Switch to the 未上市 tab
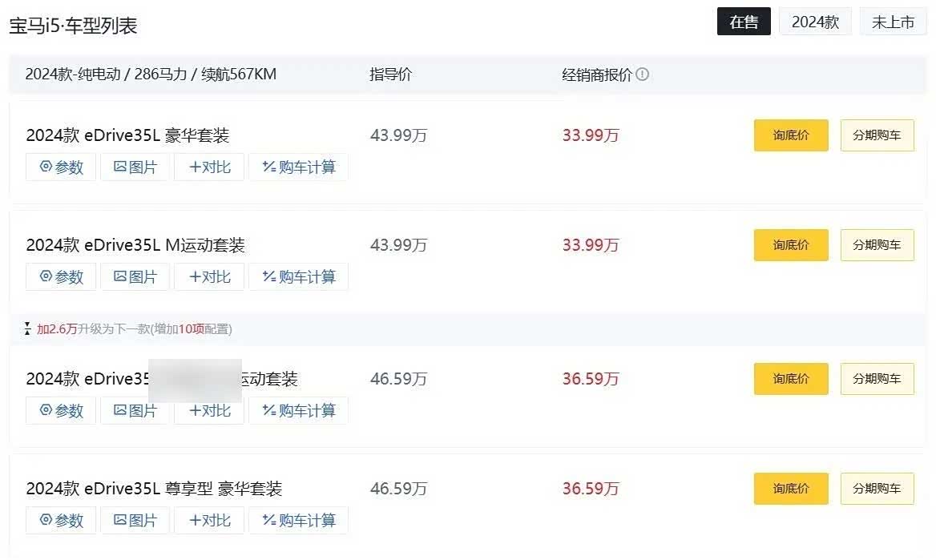 893,22
